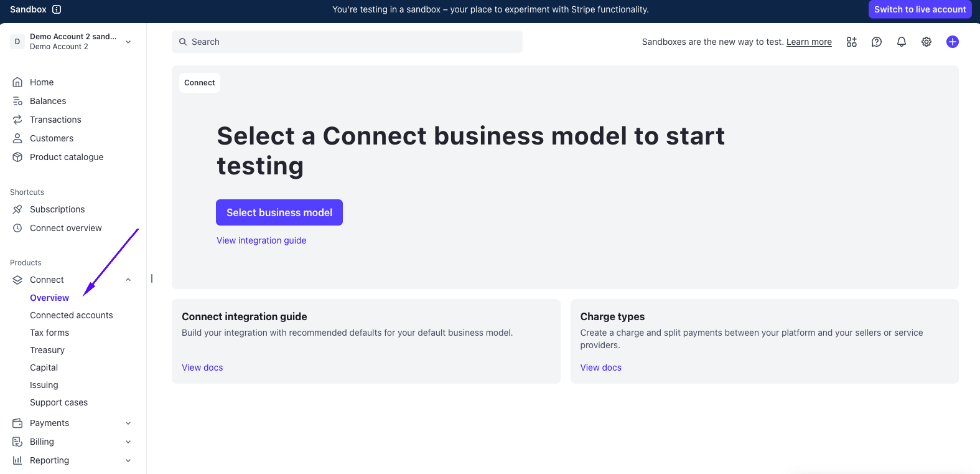Open the Demo Account 2 account switcher
This screenshot has height=474, width=980.
coord(72,42)
